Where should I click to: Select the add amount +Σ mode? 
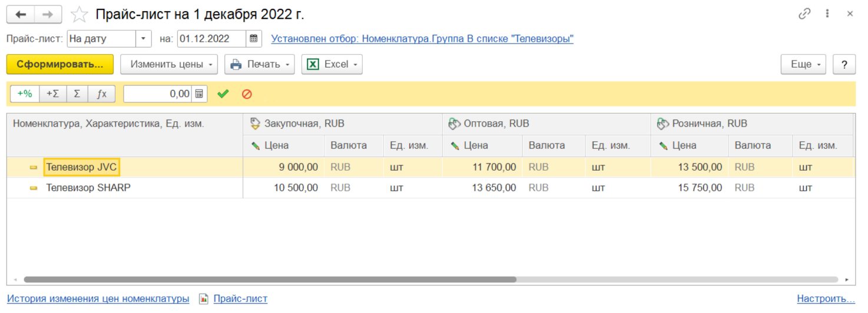pos(52,94)
